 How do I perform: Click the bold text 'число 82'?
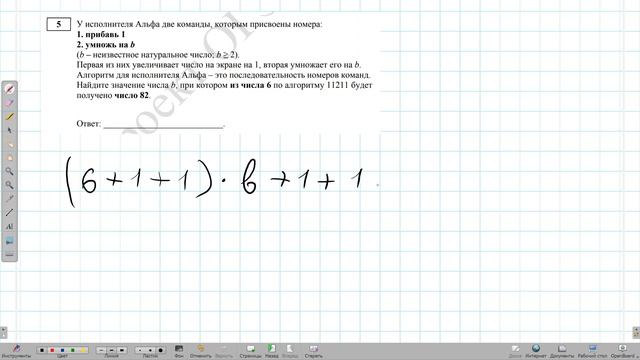pos(131,96)
